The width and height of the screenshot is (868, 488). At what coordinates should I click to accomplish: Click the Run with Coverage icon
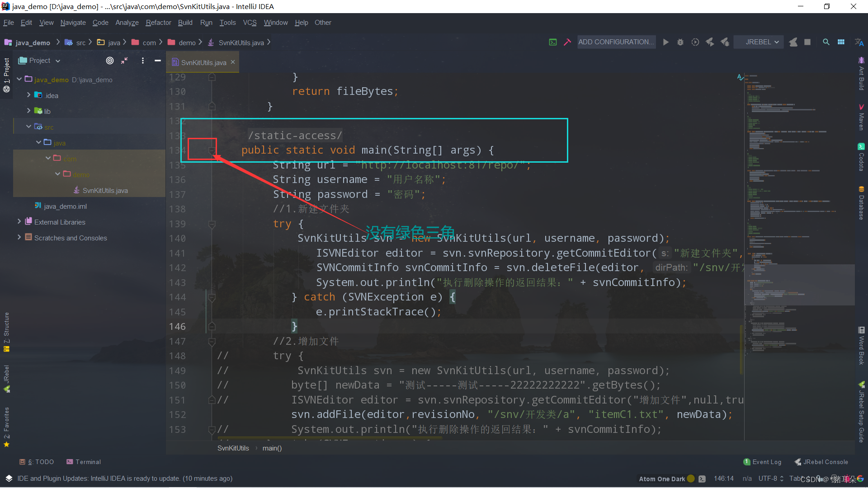695,42
